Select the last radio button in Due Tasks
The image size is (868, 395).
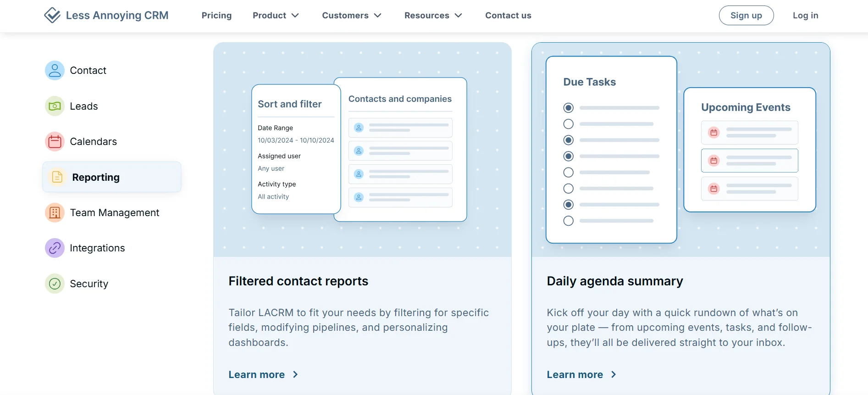point(568,221)
